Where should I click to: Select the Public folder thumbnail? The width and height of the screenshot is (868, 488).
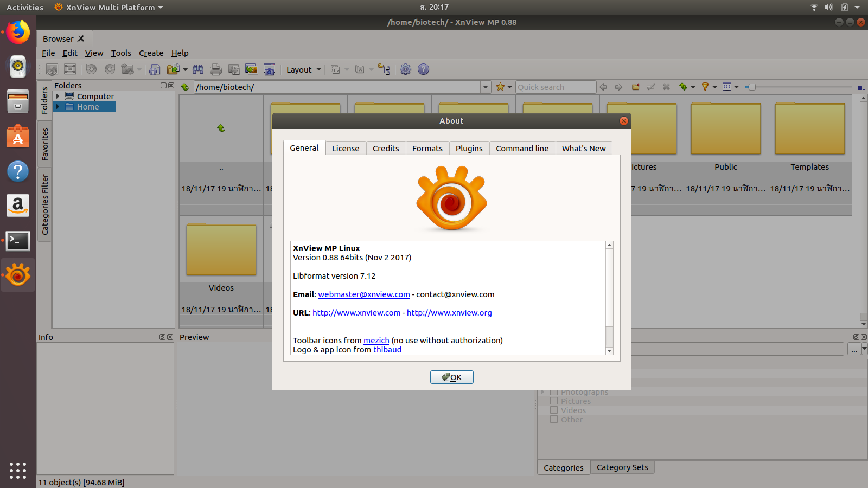(726, 129)
